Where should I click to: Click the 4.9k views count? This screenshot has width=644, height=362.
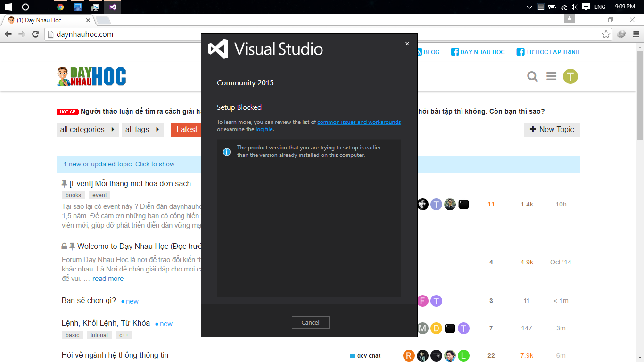pos(527,262)
